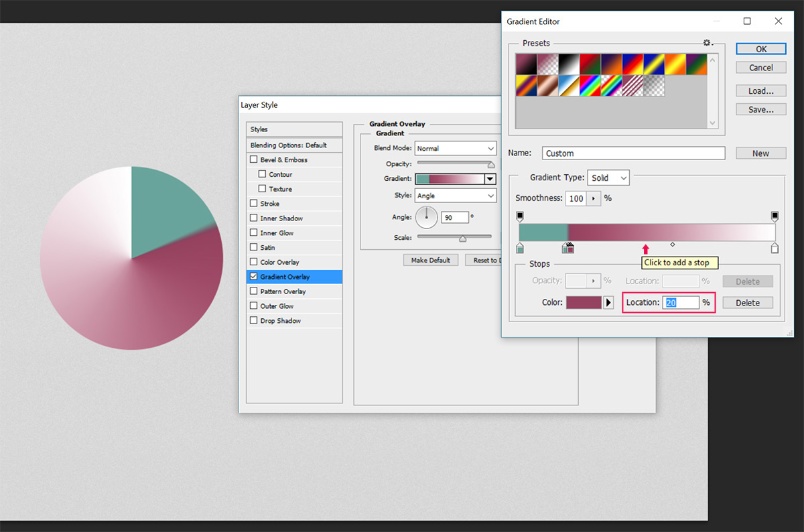Click the left opacity stop above gradient bar
The width and height of the screenshot is (804, 532).
point(520,216)
